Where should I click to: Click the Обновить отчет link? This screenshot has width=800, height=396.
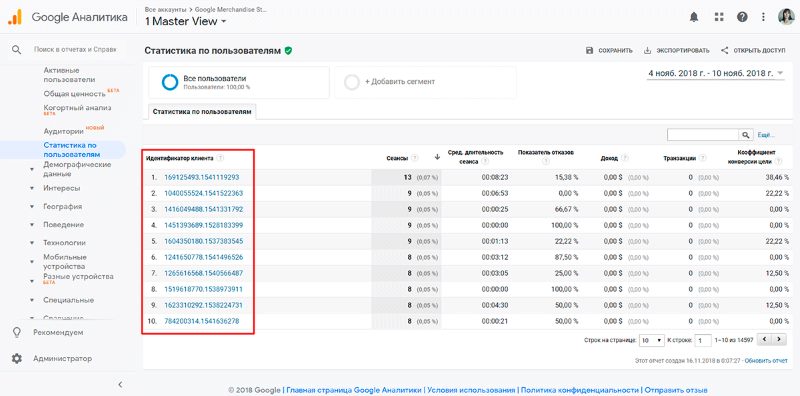(766, 361)
